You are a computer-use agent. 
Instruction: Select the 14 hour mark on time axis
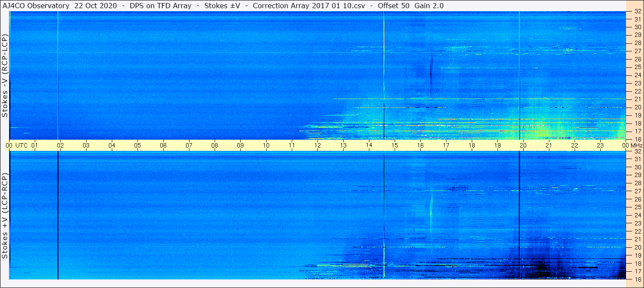[369, 145]
